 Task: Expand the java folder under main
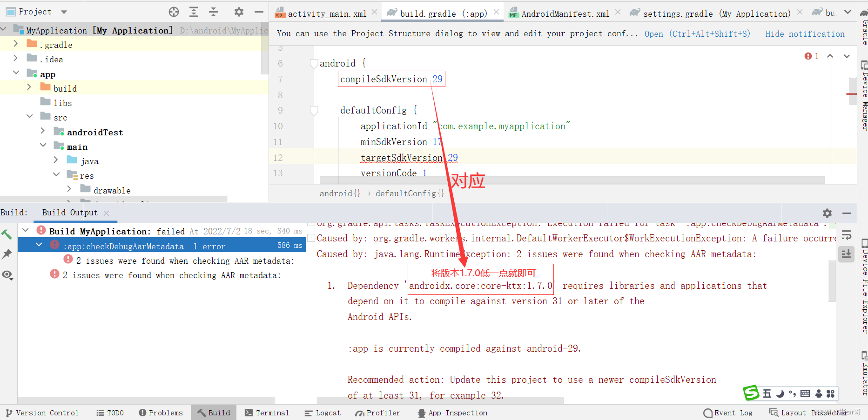55,160
